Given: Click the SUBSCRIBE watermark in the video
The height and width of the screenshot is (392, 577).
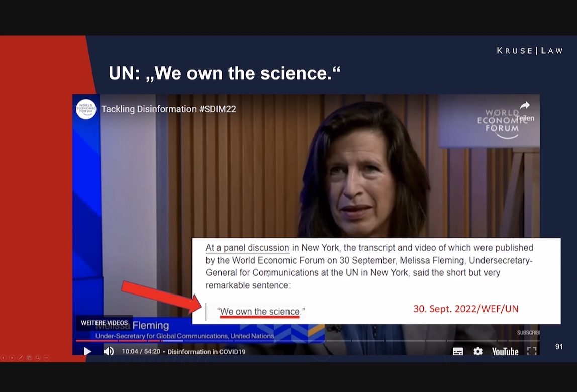Looking at the screenshot, I should click(x=528, y=333).
